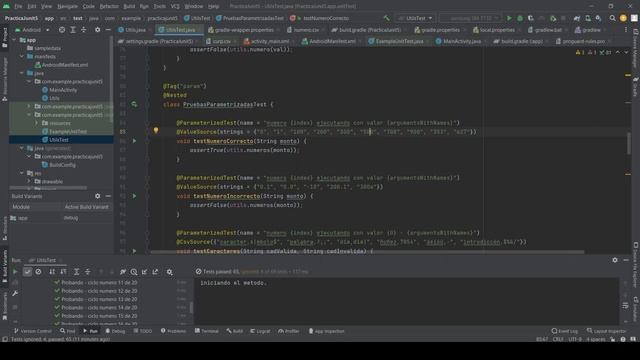
Task: Rerun tests with the Run panel play icon
Action: coord(15,272)
